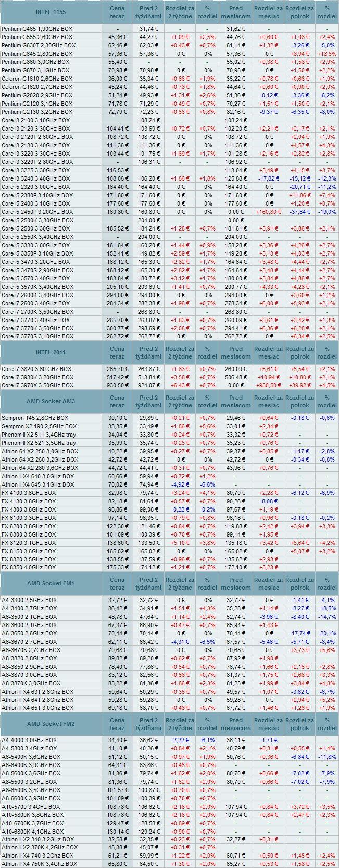Select the Pentium G465 1,90GHz BOX row name
Image resolution: width=339 pixels, height=868 pixels.
coord(36,29)
